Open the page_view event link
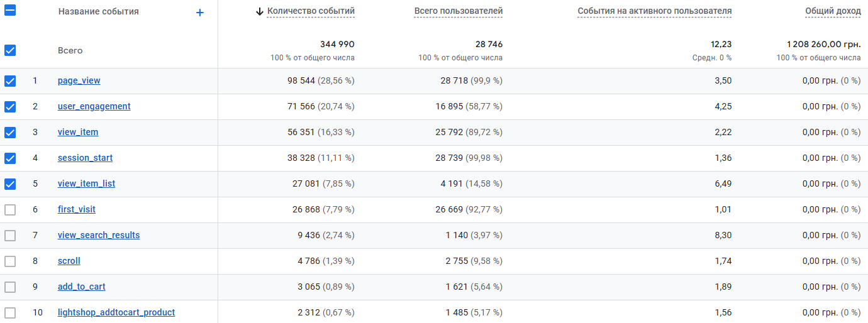The height and width of the screenshot is (323, 868). [x=79, y=80]
